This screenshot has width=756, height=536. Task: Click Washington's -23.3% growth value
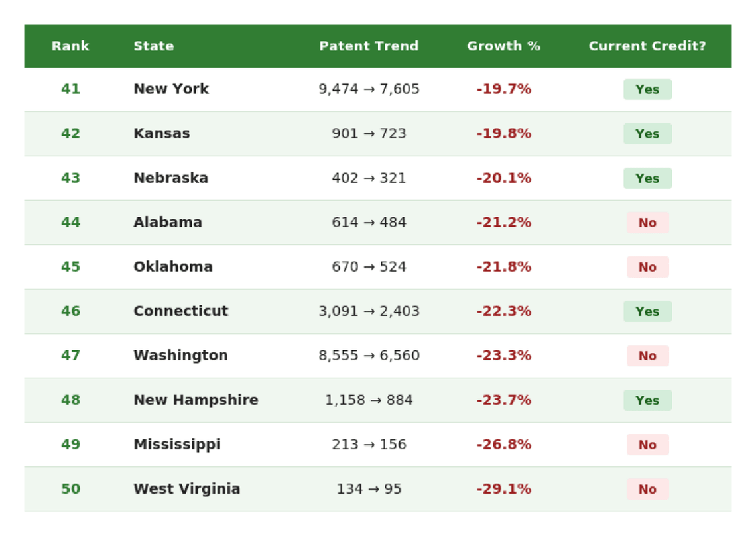coord(503,356)
